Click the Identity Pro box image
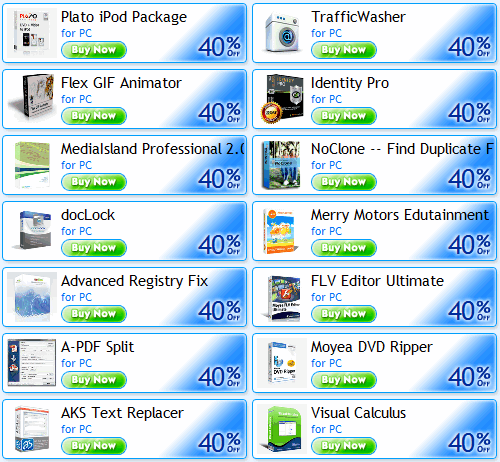This screenshot has height=462, width=500. (x=282, y=99)
